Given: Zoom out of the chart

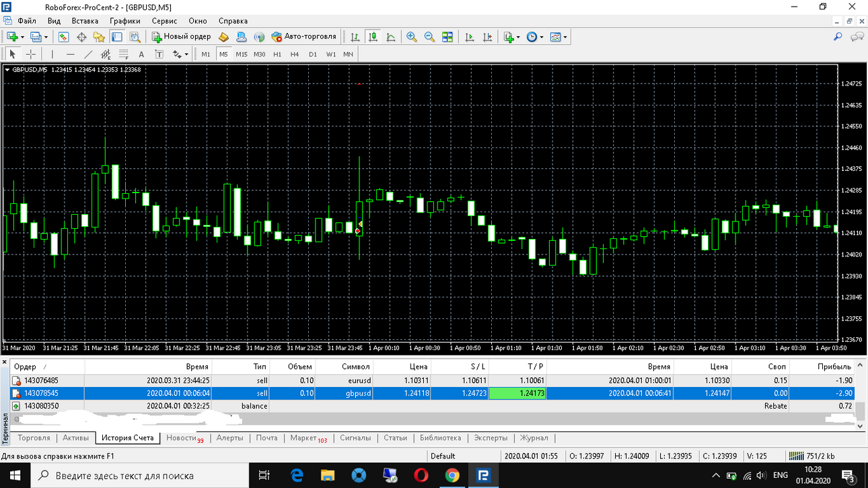Looking at the screenshot, I should click(429, 37).
